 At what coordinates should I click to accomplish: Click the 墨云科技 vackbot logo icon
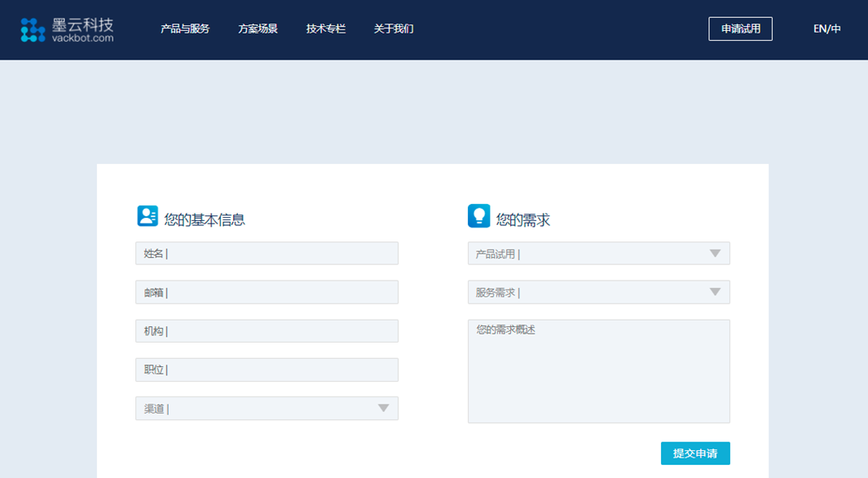33,30
